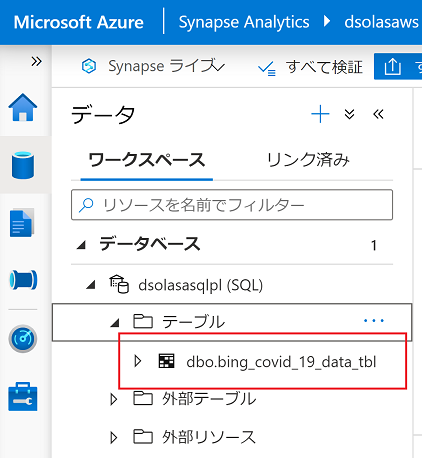Select the テーブル folder row
This screenshot has height=458, width=422.
coord(232,322)
